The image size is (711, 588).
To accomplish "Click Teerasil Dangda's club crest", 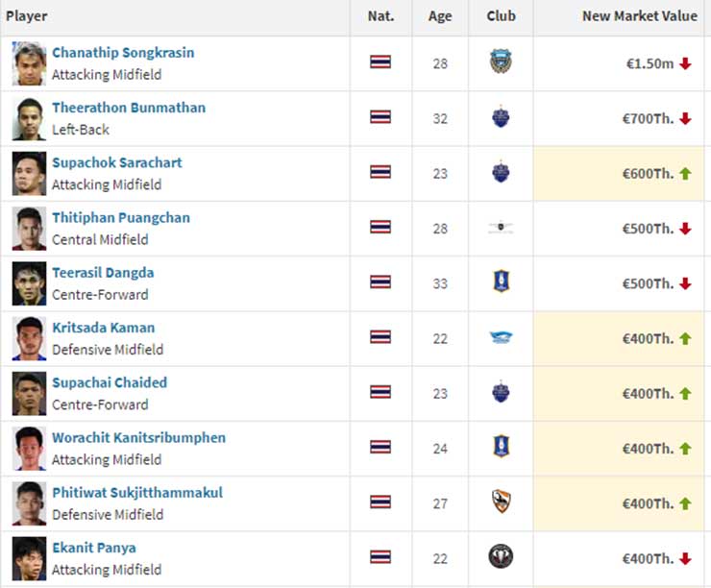I will tap(501, 282).
